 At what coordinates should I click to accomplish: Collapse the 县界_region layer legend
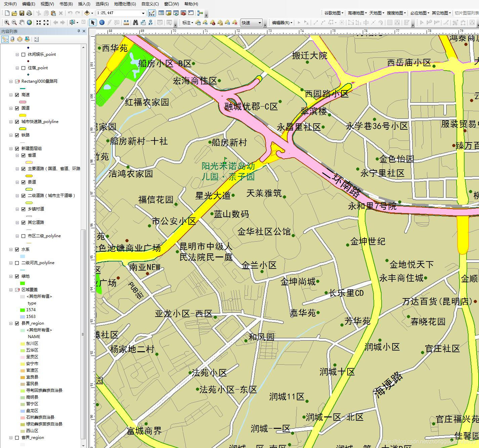[x=11, y=323]
